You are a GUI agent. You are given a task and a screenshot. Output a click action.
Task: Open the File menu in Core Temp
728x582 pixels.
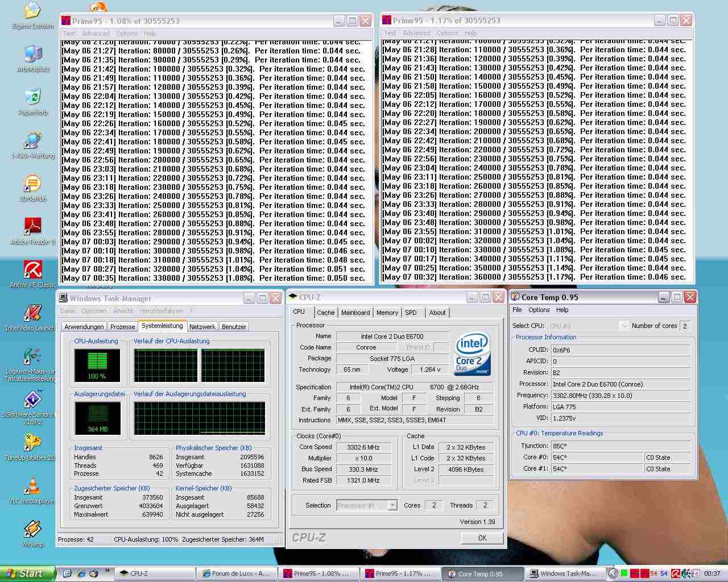pyautogui.click(x=517, y=310)
